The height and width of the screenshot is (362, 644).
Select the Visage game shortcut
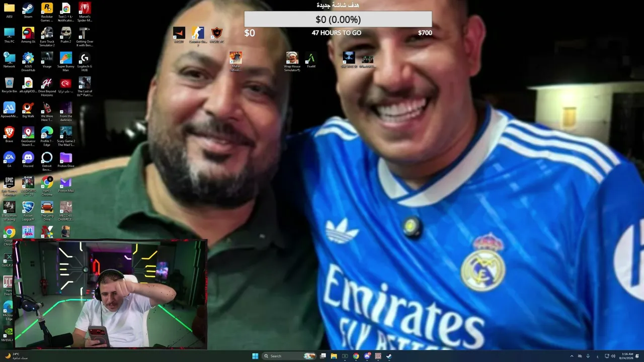click(47, 60)
